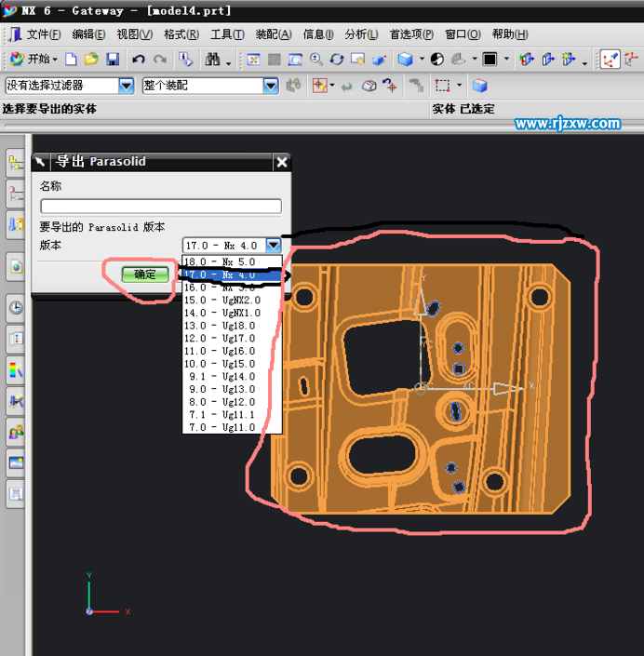Click the binoculars find icon
This screenshot has width=644, height=656.
coord(212,60)
